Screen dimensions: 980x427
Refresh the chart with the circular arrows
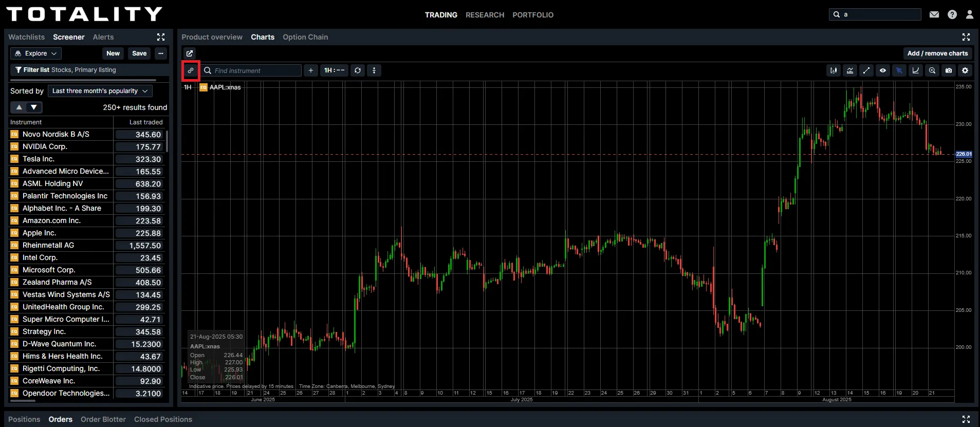pyautogui.click(x=358, y=70)
